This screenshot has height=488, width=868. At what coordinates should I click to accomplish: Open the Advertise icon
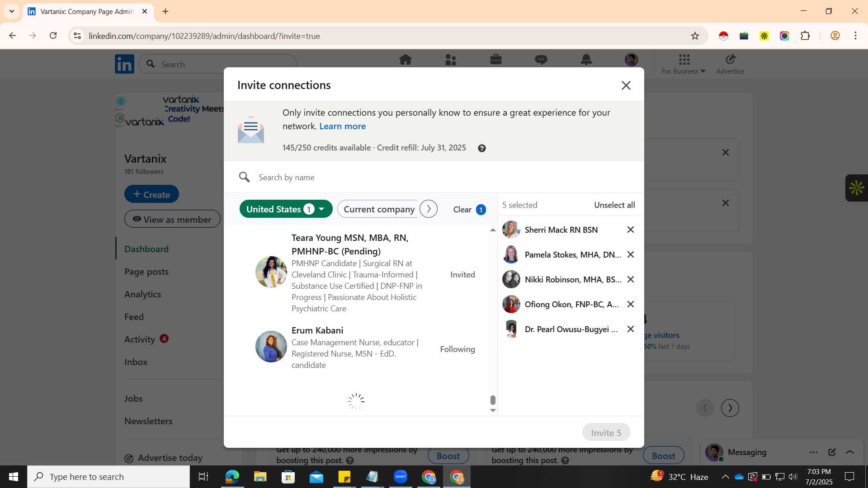click(x=730, y=65)
